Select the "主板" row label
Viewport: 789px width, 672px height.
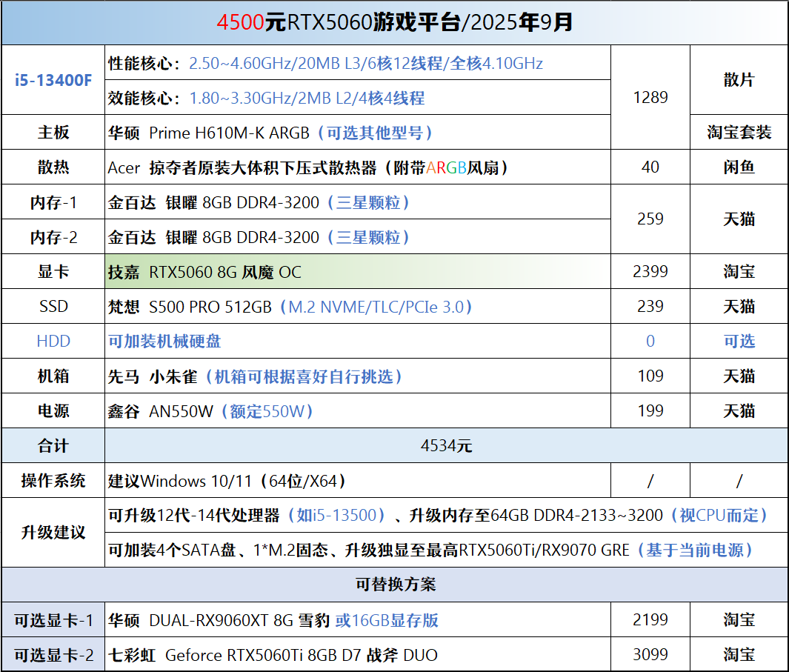point(53,133)
